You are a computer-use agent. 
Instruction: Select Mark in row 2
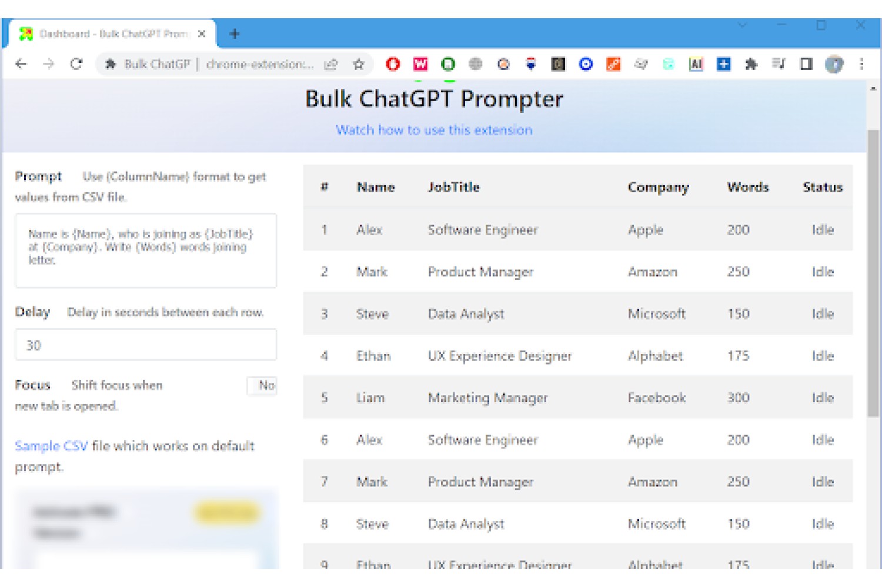[x=372, y=272]
